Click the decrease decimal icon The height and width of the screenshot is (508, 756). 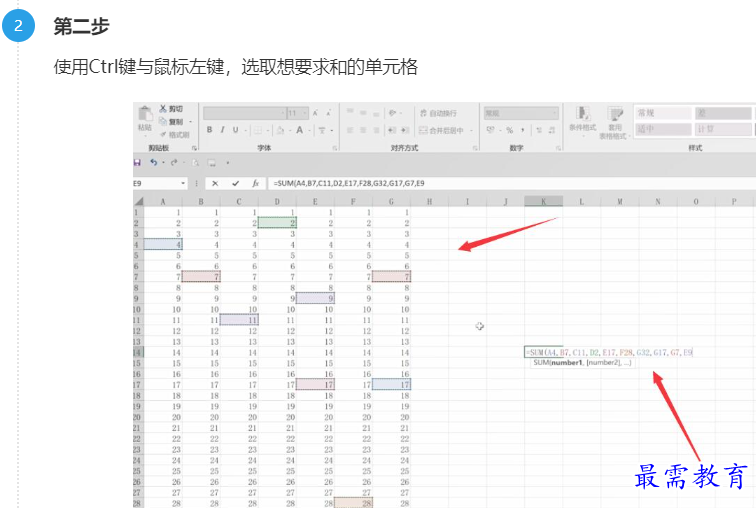tap(552, 130)
